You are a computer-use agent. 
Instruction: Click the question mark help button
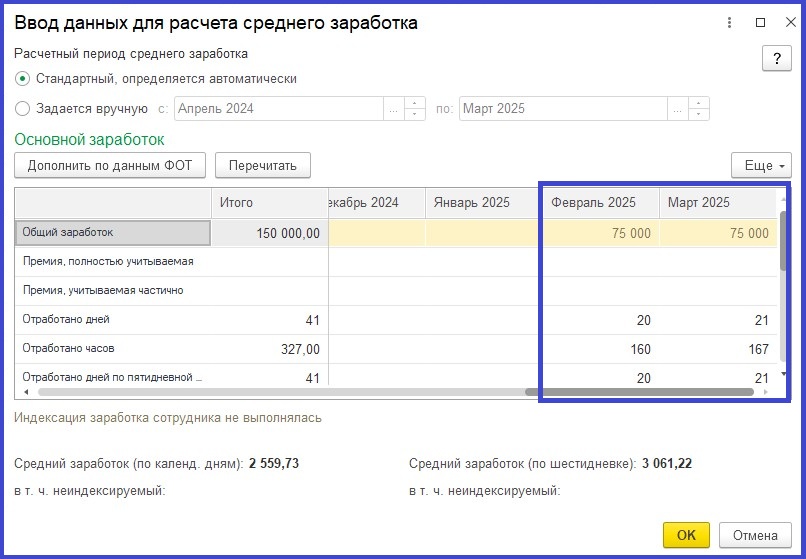[776, 58]
